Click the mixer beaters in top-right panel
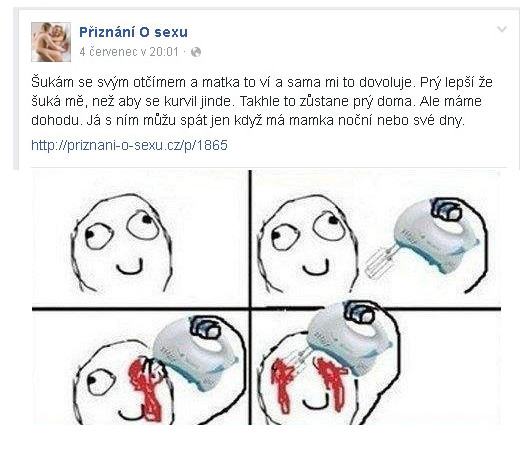Image resolution: width=527 pixels, height=449 pixels. [381, 262]
